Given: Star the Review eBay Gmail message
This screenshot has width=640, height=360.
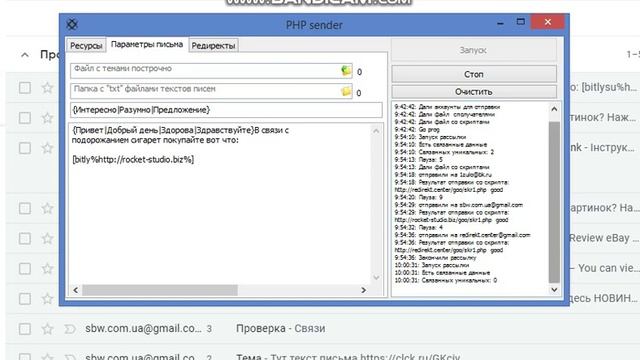Looking at the screenshot, I should click(47, 238).
